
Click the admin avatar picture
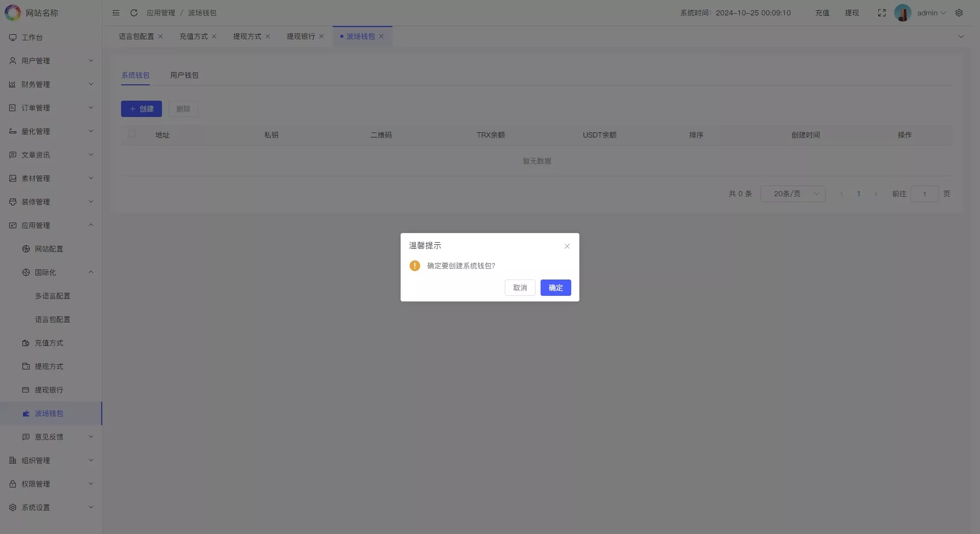(x=902, y=13)
